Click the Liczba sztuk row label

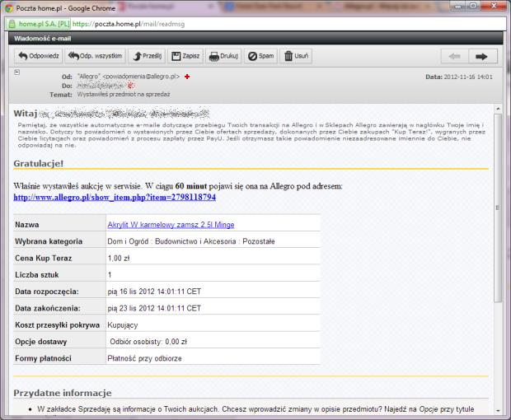(x=37, y=275)
